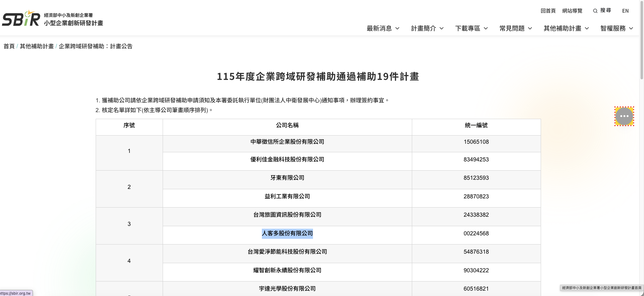644x296 pixels.
Task: Click the 企業跨域研發補助：計畫公告 breadcrumb
Action: 96,46
